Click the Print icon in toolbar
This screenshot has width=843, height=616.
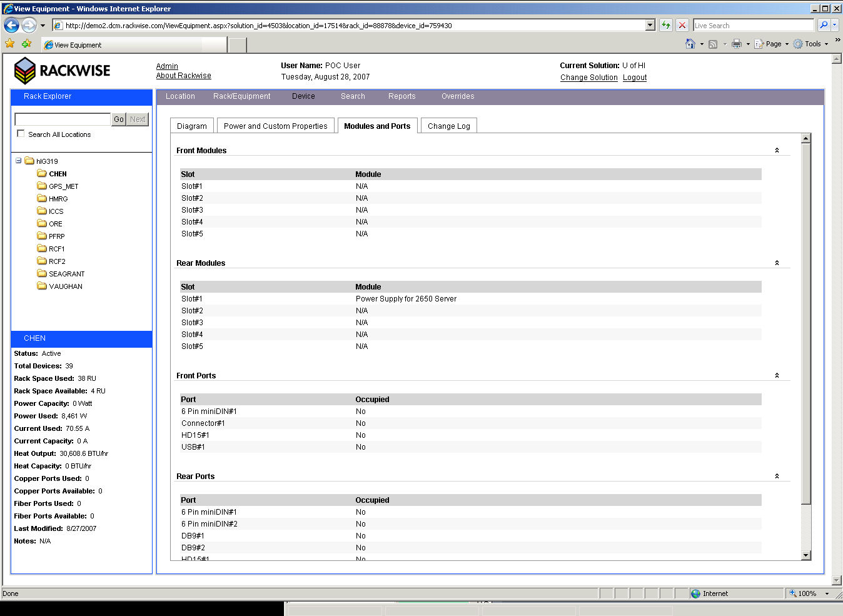click(x=737, y=44)
